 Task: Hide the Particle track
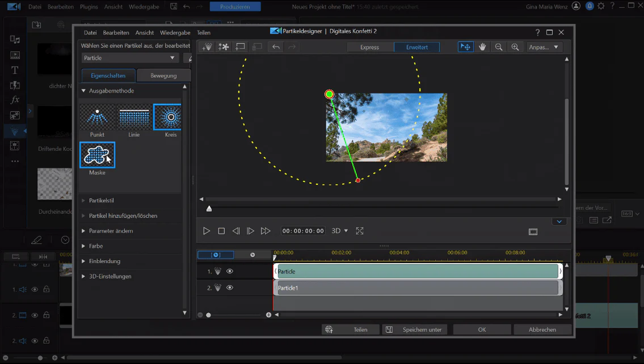[x=230, y=271]
